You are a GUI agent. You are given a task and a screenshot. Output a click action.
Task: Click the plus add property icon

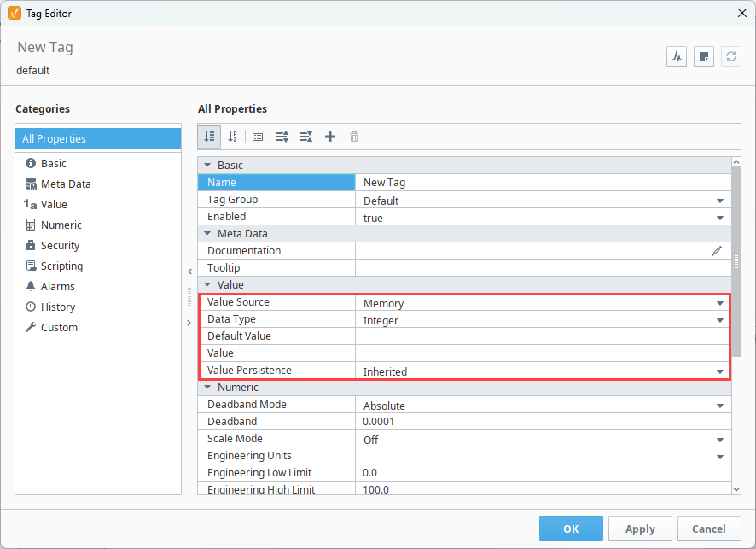330,137
